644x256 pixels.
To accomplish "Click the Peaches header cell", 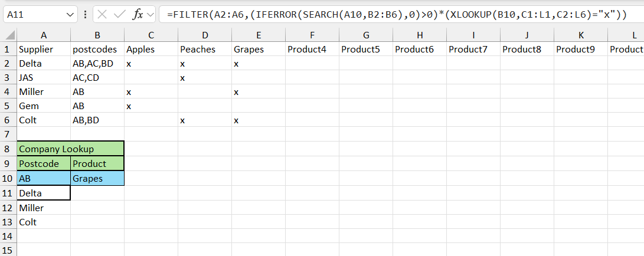I will (x=205, y=50).
